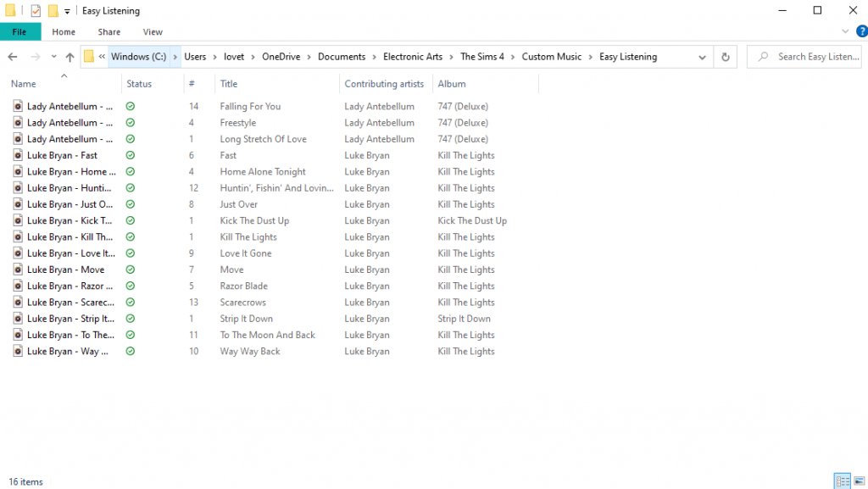The image size is (868, 489).
Task: Select Luke Bryan - Kill The file icon
Action: tap(18, 236)
